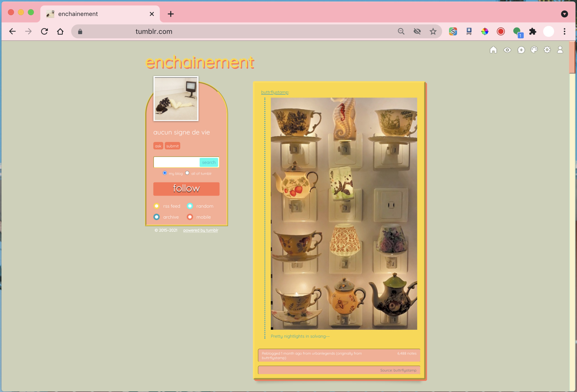Open a new browser tab
577x392 pixels.
171,14
